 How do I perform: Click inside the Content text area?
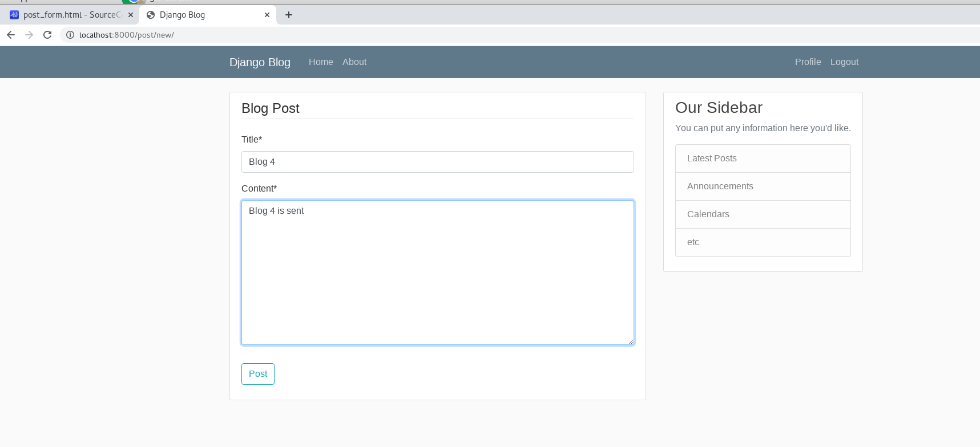point(437,273)
